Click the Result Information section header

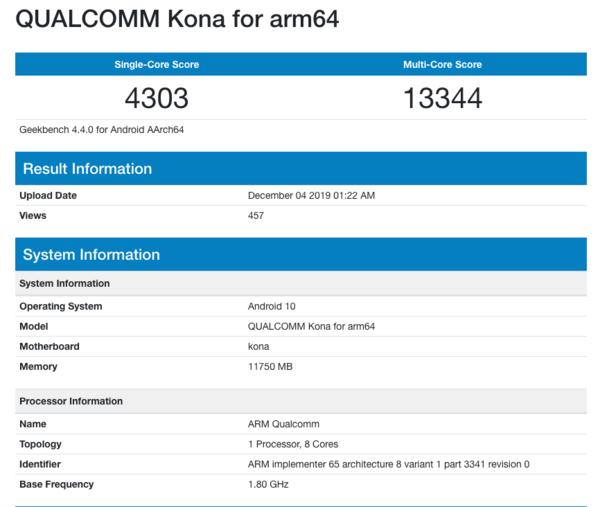[x=87, y=168]
